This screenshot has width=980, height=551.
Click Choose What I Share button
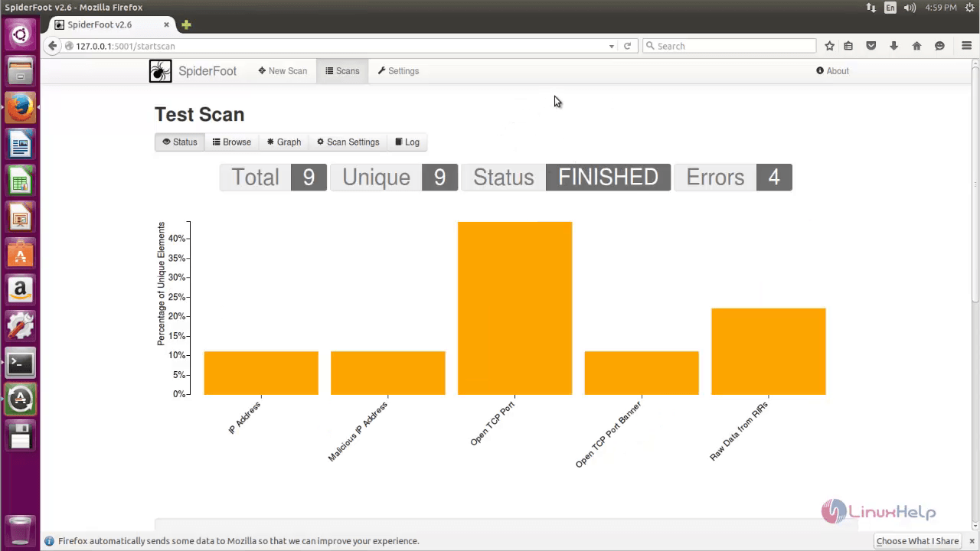pos(917,541)
